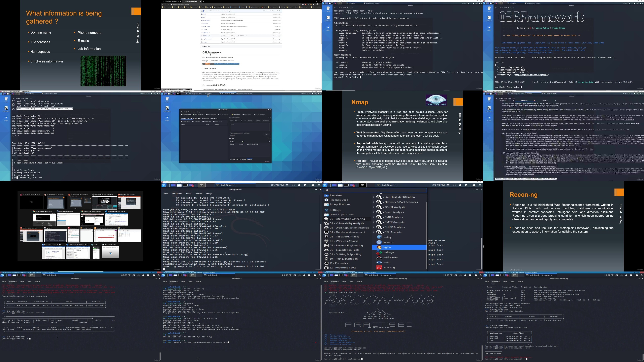The height and width of the screenshot is (362, 644).
Task: Open AUTHORS.md file on GitHub page
Action: (206, 27)
